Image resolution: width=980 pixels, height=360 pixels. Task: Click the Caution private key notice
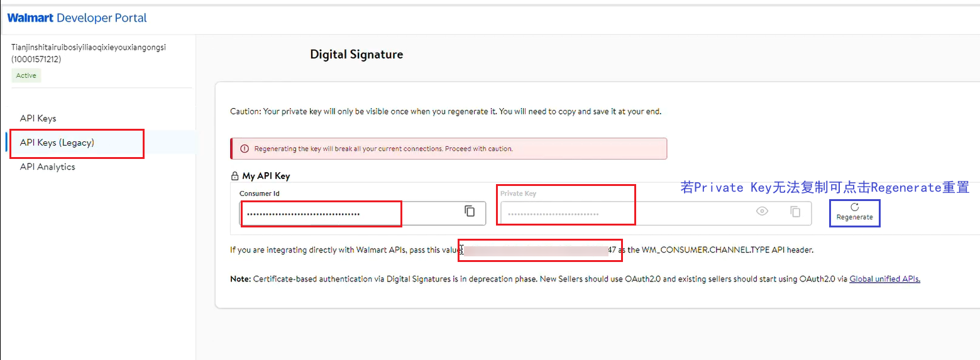pyautogui.click(x=446, y=112)
